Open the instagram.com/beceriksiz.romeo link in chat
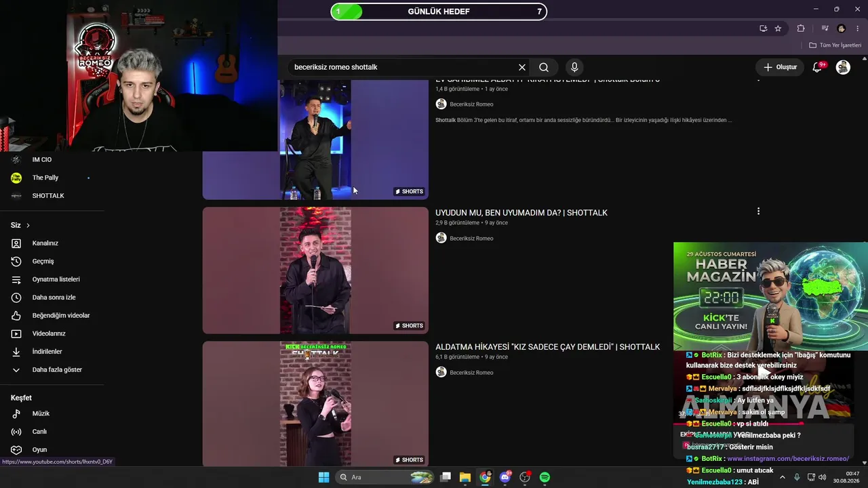The height and width of the screenshot is (488, 868). pyautogui.click(x=788, y=459)
